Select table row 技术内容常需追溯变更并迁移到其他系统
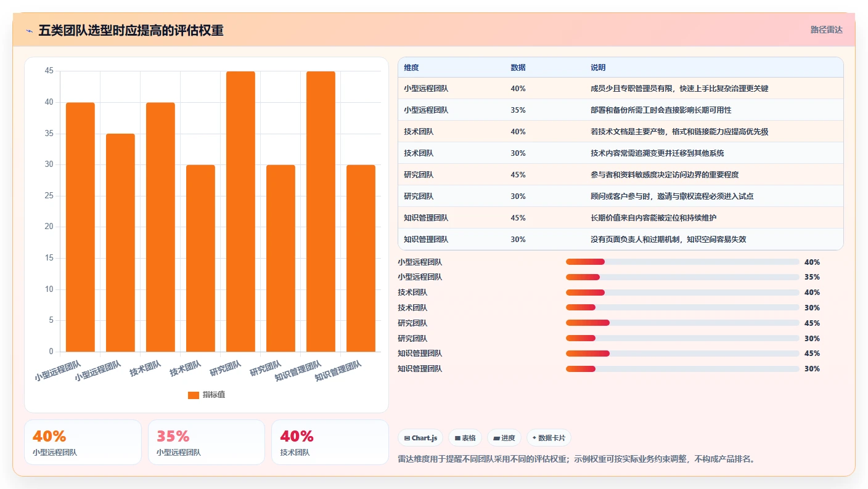Screen dimensions: 868x489 coord(621,153)
